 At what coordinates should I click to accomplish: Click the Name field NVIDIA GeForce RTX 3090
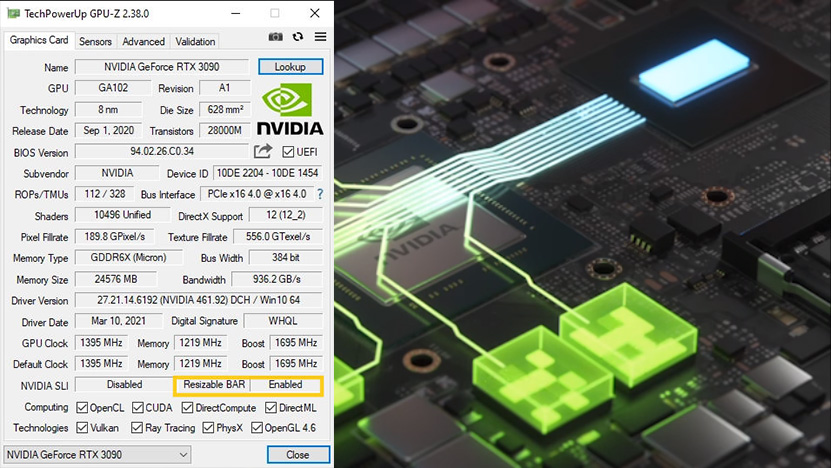[162, 67]
